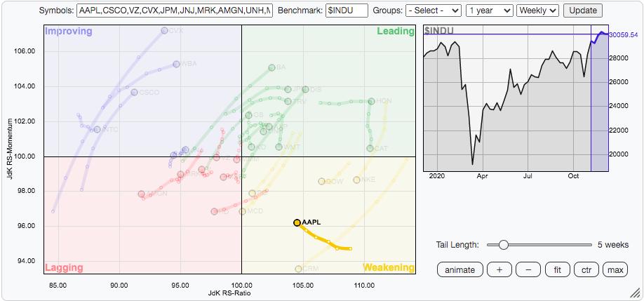Click the Update button

click(583, 11)
